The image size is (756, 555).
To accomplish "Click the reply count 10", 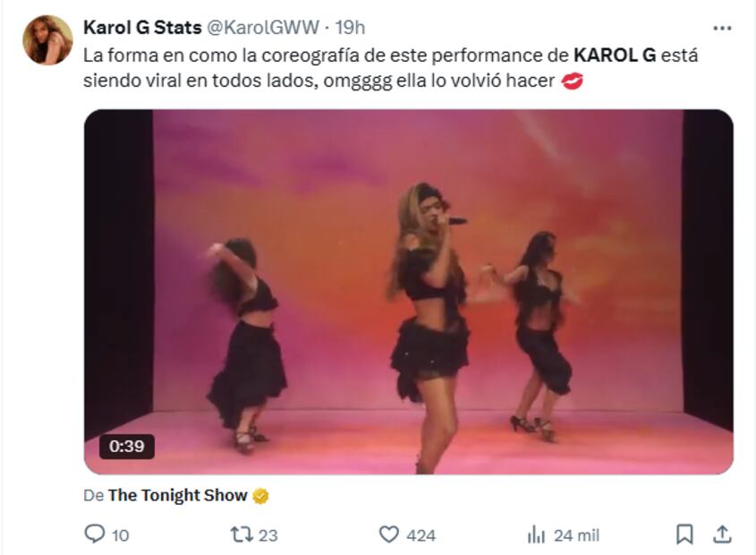I will [121, 535].
